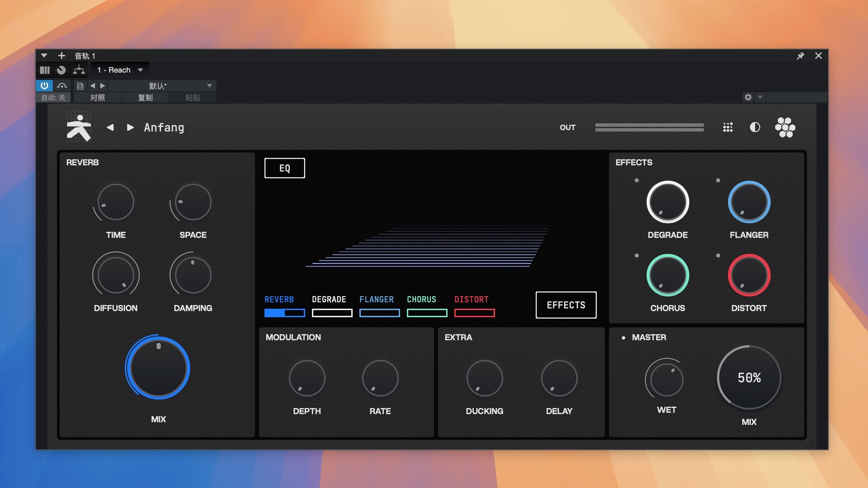Open the 1 - Reach plugin dropdown
This screenshot has height=488, width=868.
[120, 70]
